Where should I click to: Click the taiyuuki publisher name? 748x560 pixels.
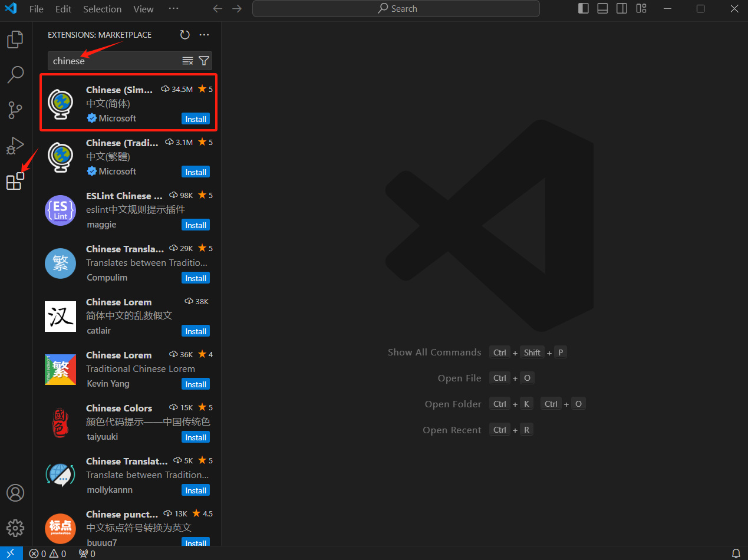(x=103, y=437)
